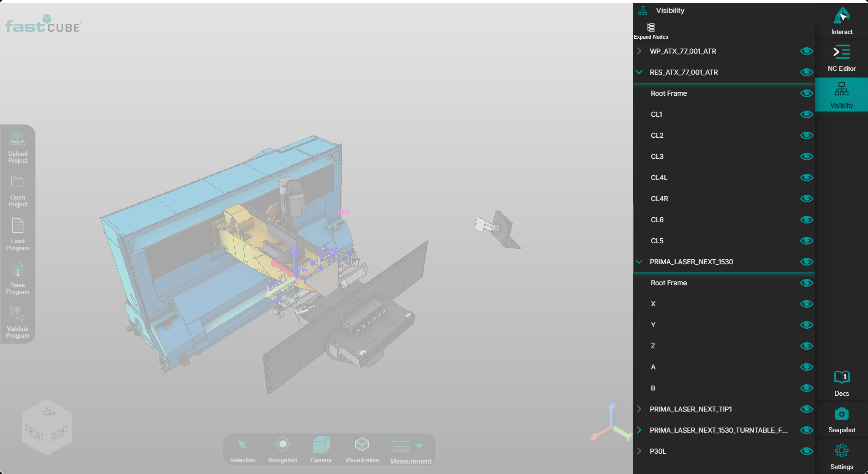Click the Expand Nodes button

[651, 31]
